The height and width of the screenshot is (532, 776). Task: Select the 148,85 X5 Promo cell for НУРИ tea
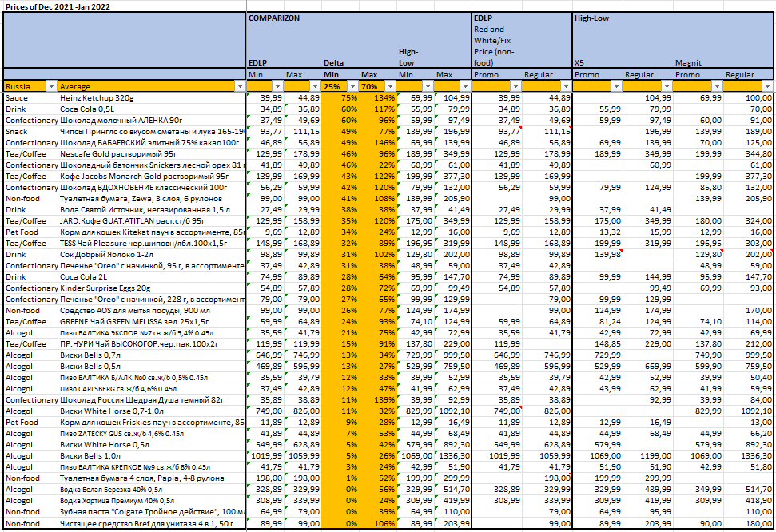[x=598, y=344]
